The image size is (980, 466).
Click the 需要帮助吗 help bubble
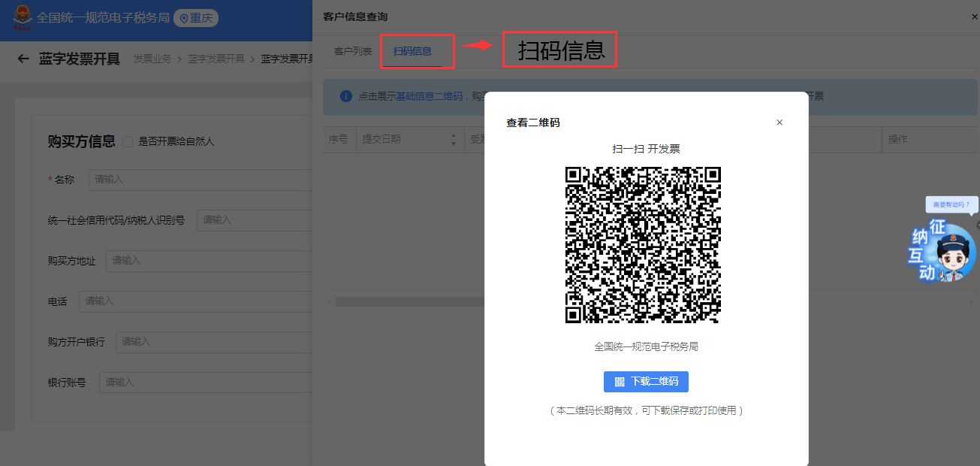(x=951, y=204)
